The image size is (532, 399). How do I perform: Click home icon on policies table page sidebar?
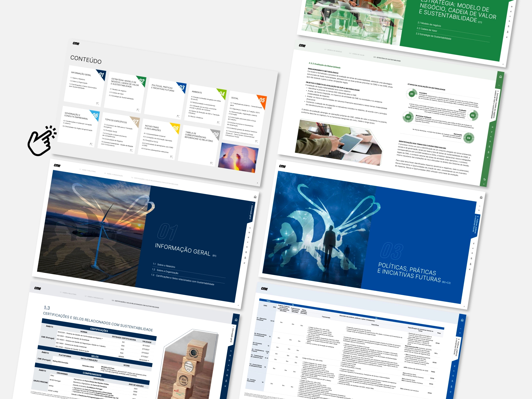[x=462, y=320]
